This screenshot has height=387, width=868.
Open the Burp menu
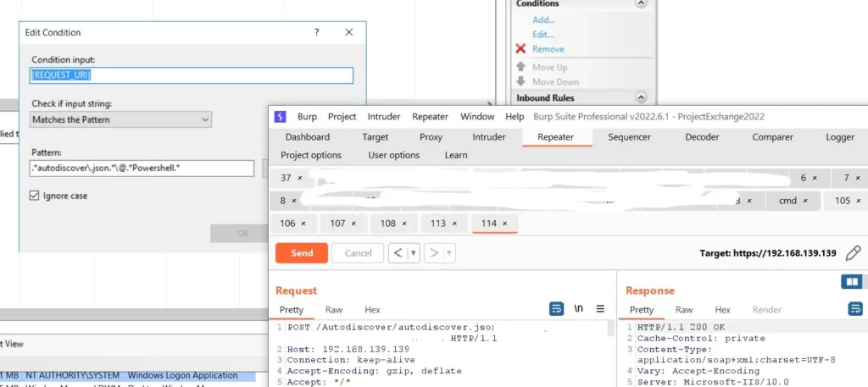click(x=307, y=117)
